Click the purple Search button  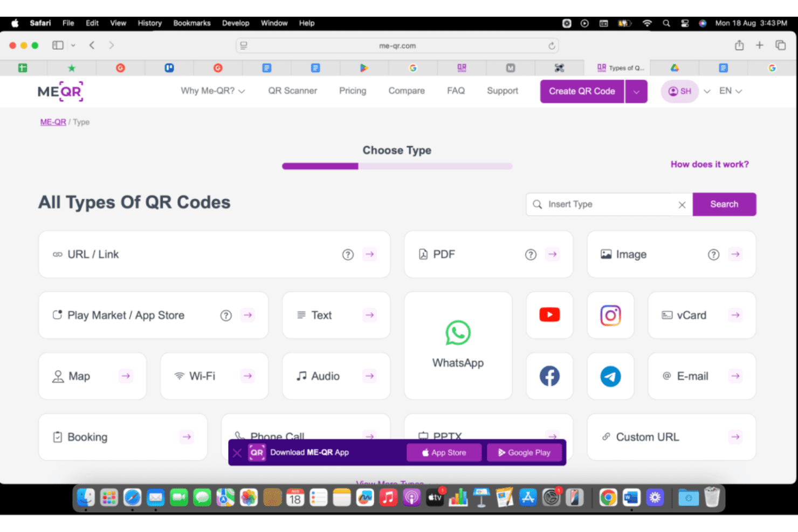[724, 204]
